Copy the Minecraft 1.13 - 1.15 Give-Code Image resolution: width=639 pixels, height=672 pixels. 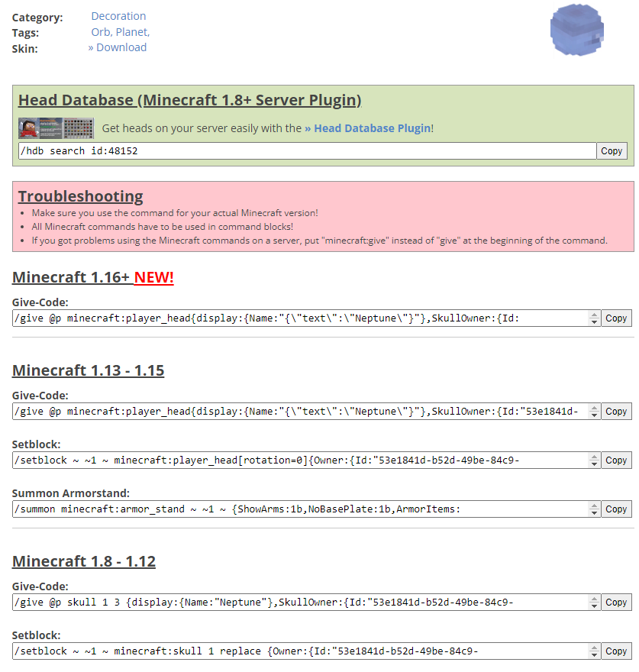[x=616, y=411]
